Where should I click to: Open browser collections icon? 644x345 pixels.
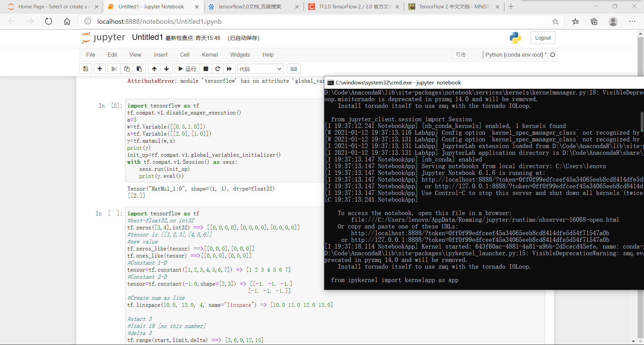click(x=594, y=21)
